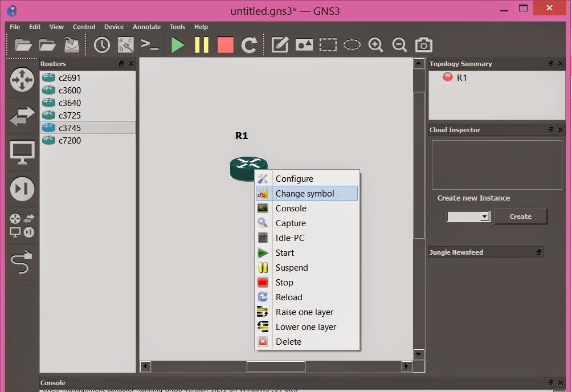Click the save project toolbar icon
The image size is (572, 392).
coord(72,45)
